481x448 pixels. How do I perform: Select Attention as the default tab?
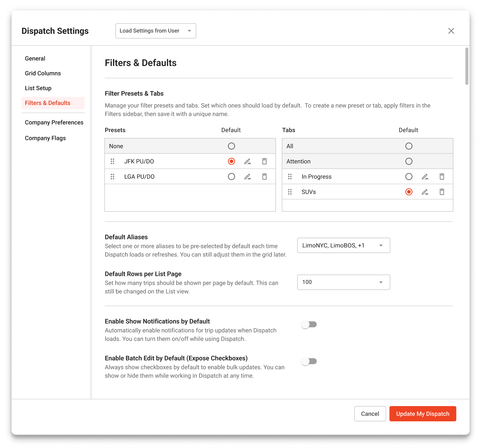[409, 161]
